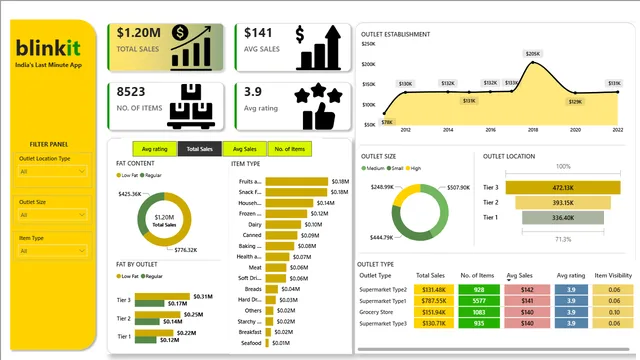Click the Avg rating thumbs-up stars icon

(318, 107)
